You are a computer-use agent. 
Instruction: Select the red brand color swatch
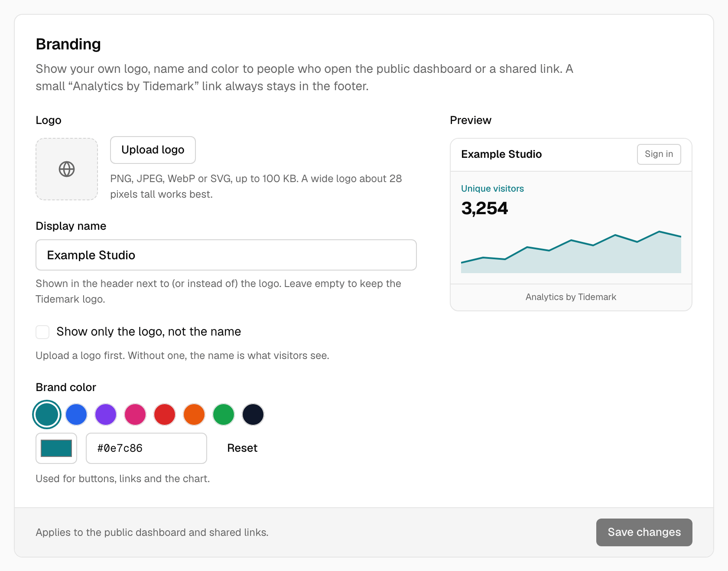(165, 414)
